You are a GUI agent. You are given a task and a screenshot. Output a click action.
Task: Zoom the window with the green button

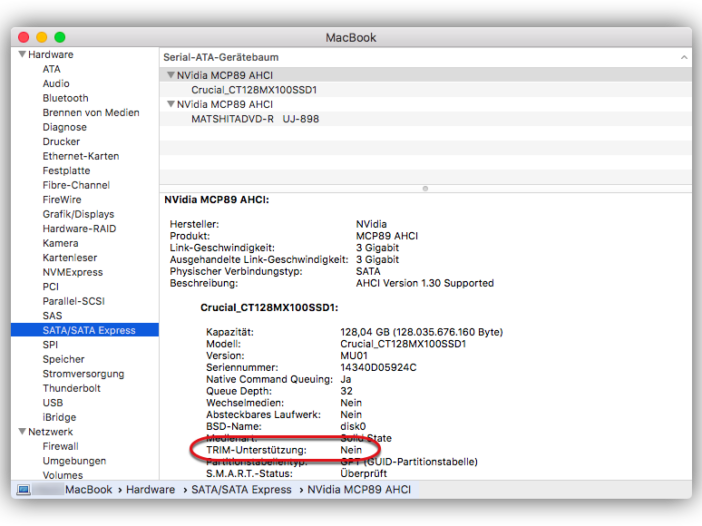tap(60, 37)
